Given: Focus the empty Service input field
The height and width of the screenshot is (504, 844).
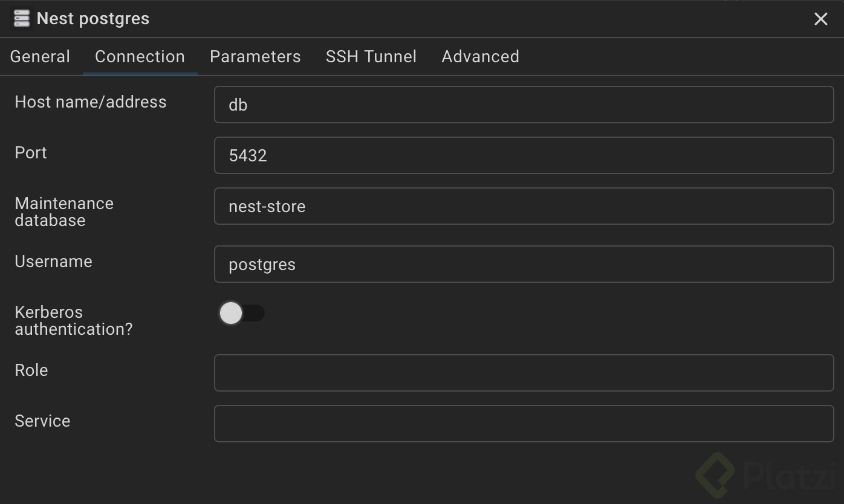Looking at the screenshot, I should (524, 424).
